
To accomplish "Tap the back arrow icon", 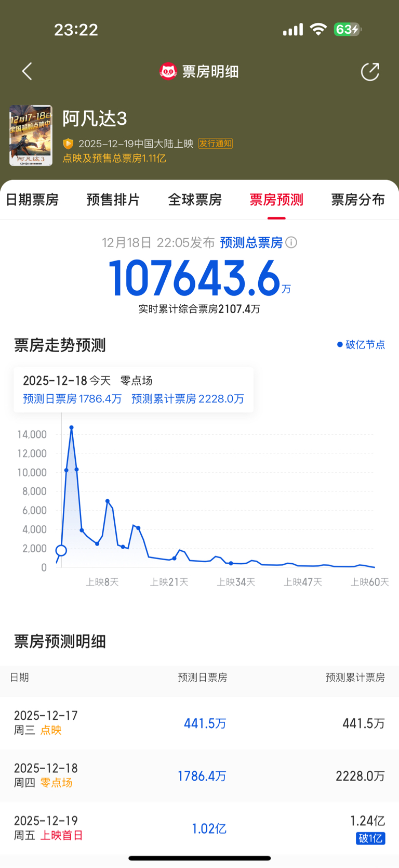I will [x=27, y=71].
